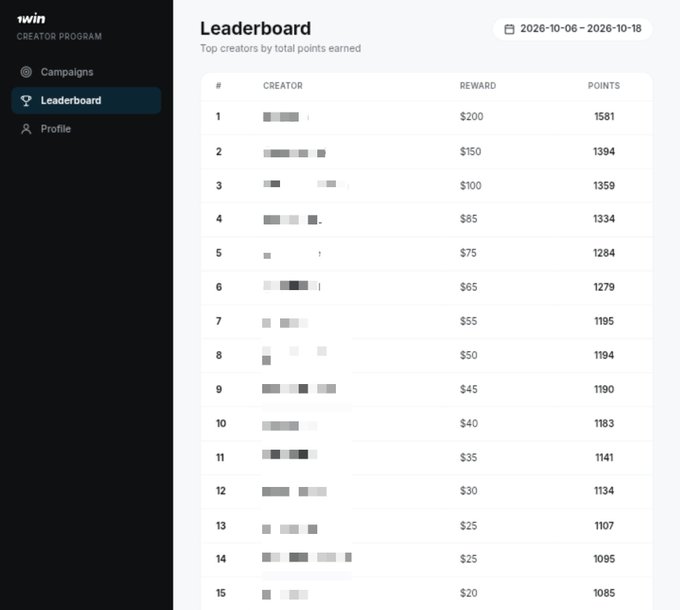Screen dimensions: 680x610
Task: Open the Campaigns page
Action: pyautogui.click(x=86, y=72)
